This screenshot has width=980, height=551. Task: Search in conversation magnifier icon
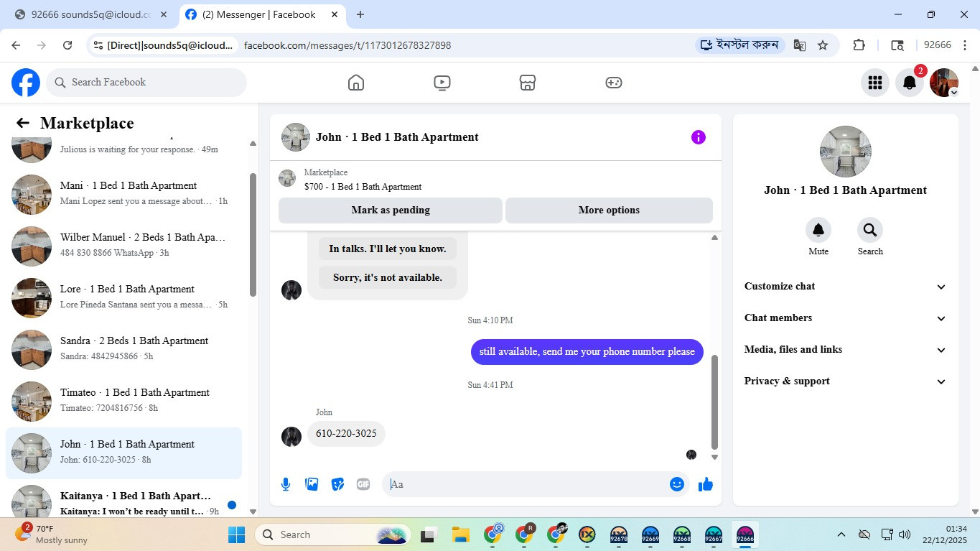tap(870, 230)
